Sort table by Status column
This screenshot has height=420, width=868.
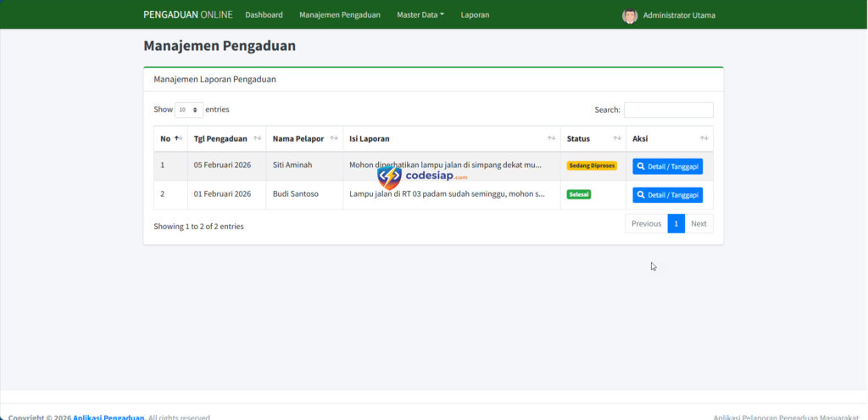point(616,138)
